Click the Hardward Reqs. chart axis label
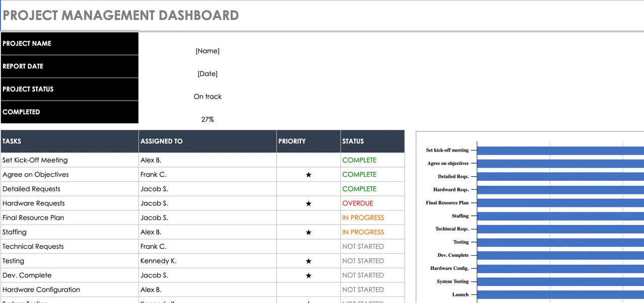Screen dimensions: 644x303 tap(451, 190)
